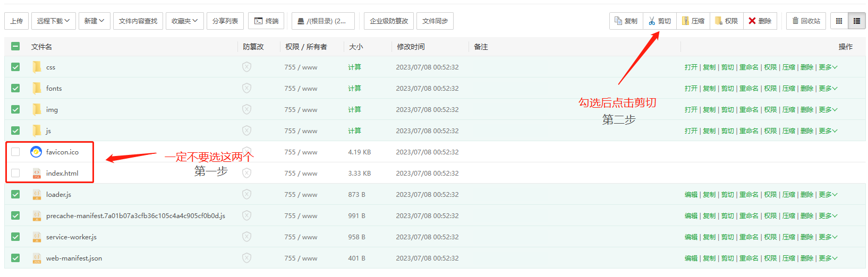
Task: Open the fonts folder by name
Action: click(x=54, y=89)
